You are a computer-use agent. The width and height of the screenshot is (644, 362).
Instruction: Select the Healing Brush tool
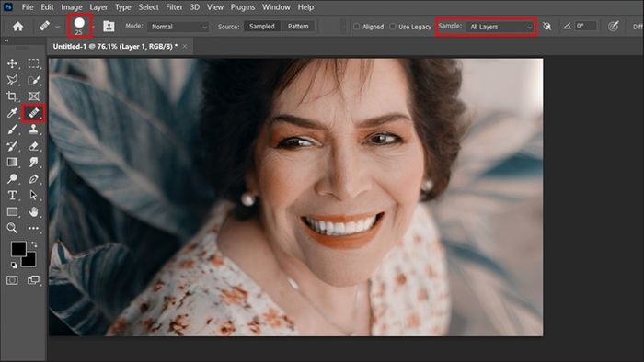[x=34, y=113]
